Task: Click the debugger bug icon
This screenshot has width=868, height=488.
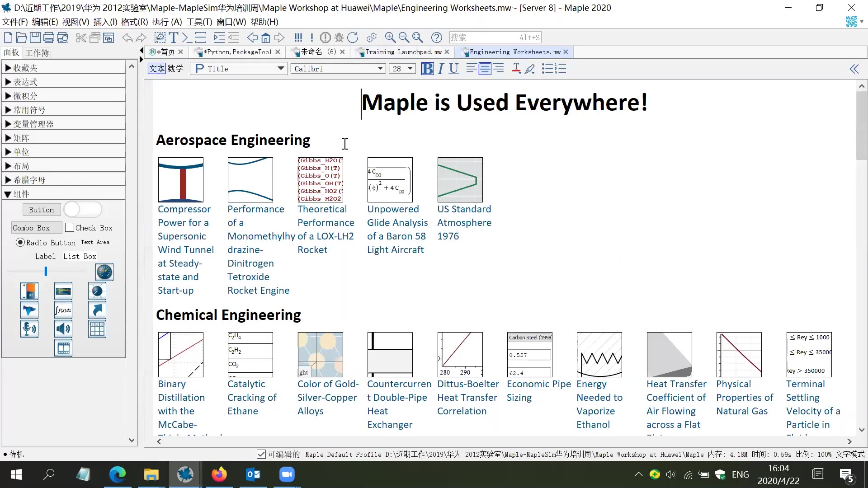Action: 339,38
